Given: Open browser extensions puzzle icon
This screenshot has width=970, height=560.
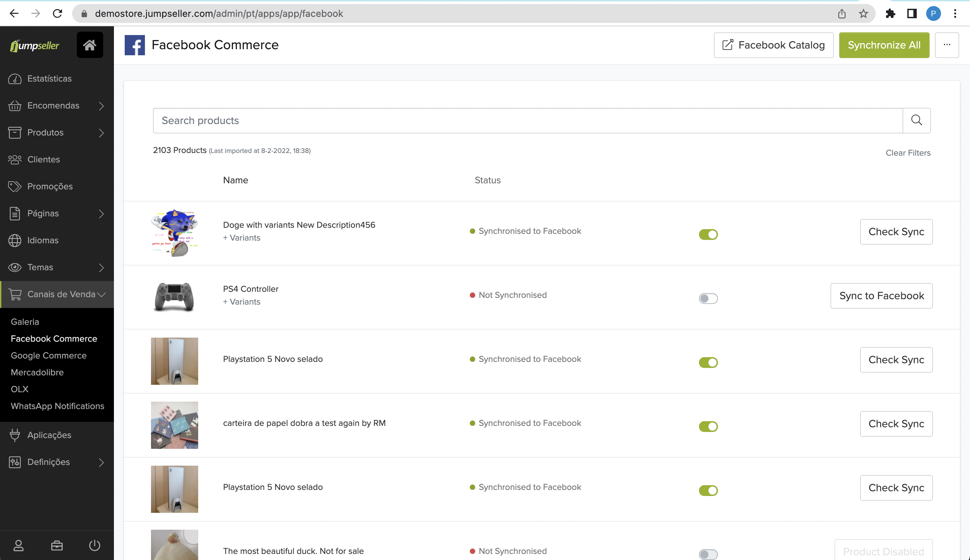Looking at the screenshot, I should point(890,13).
